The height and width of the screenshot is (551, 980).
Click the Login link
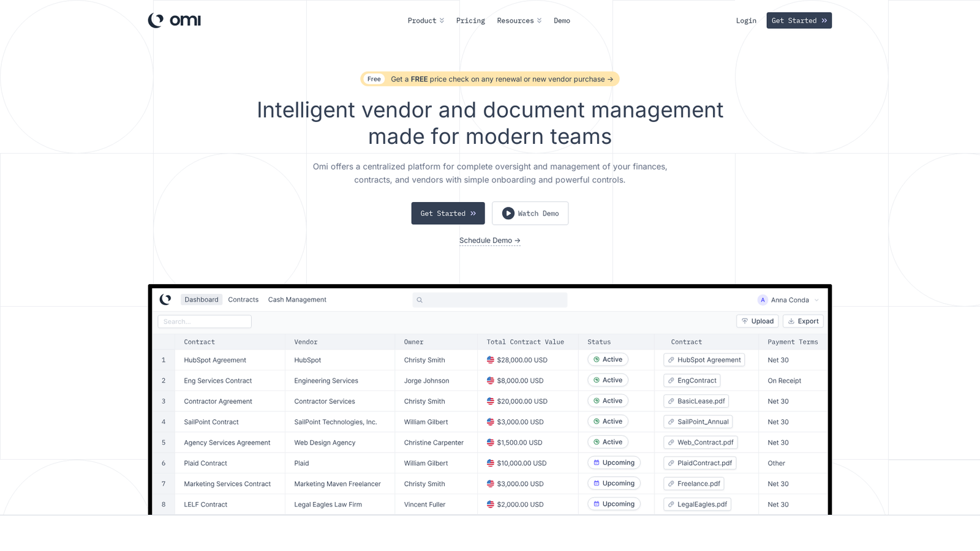click(746, 21)
